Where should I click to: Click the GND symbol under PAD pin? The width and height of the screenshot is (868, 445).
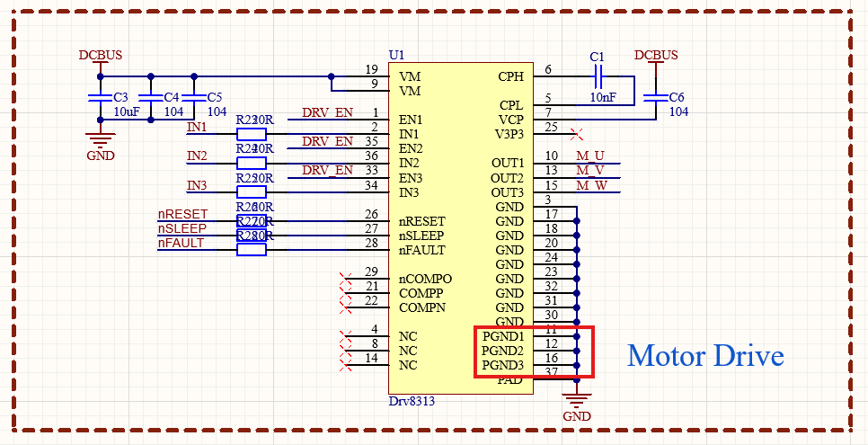577,401
